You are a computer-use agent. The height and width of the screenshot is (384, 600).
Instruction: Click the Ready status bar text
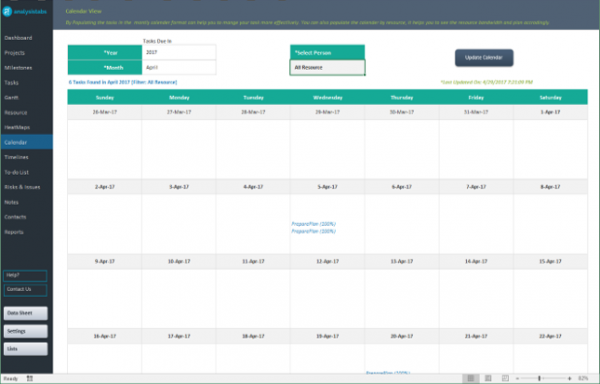point(11,379)
